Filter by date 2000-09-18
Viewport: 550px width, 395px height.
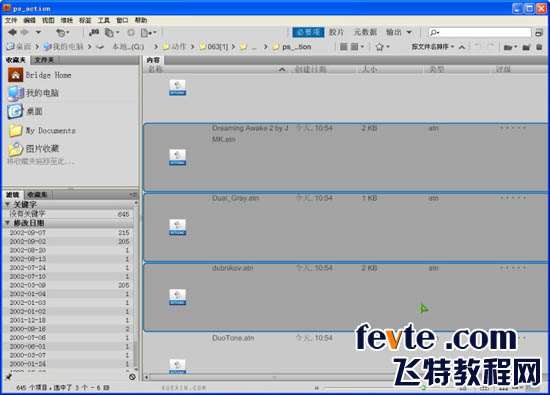point(69,329)
